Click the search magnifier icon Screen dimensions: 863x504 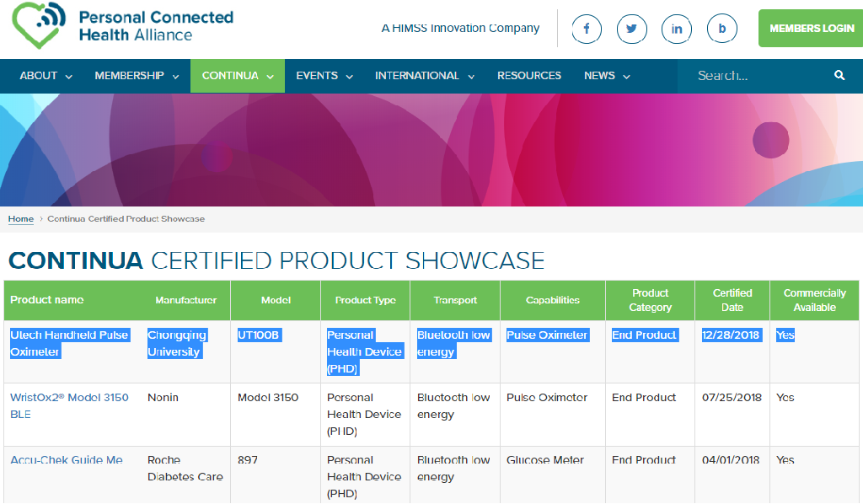coord(839,75)
